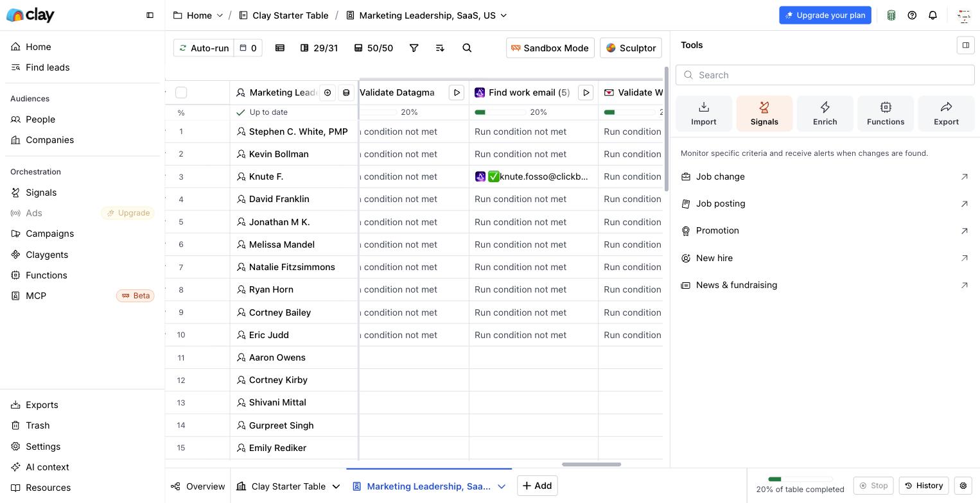The height and width of the screenshot is (503, 980).
Task: Toggle the select-all rows checkbox
Action: click(181, 92)
